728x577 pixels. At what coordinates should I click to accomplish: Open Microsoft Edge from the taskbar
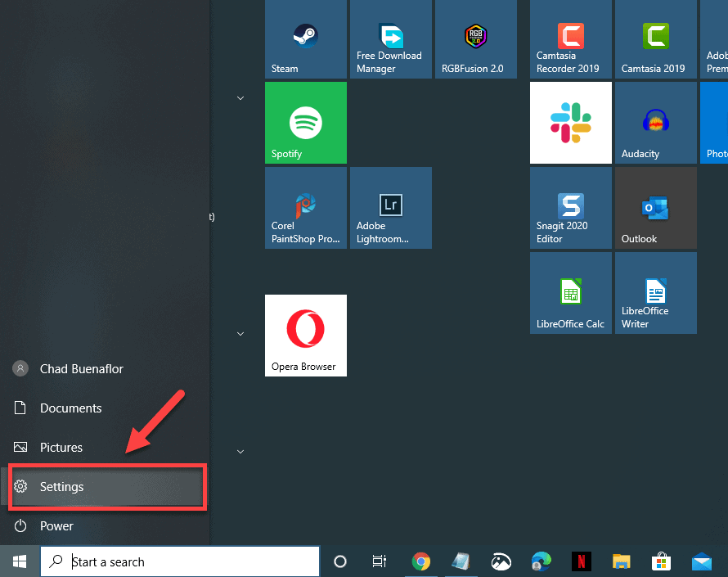pos(541,561)
